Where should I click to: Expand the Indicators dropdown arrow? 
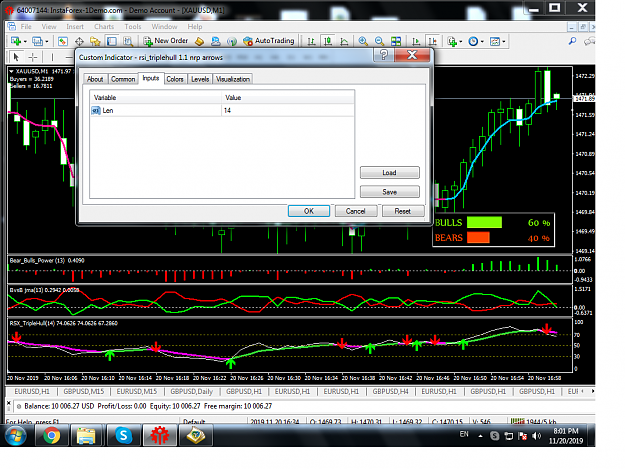click(x=461, y=41)
